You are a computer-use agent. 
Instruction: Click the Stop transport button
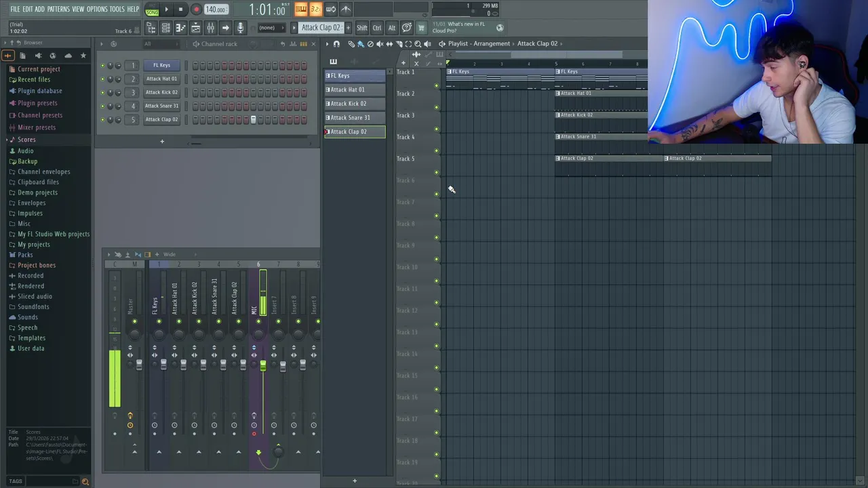click(x=180, y=9)
